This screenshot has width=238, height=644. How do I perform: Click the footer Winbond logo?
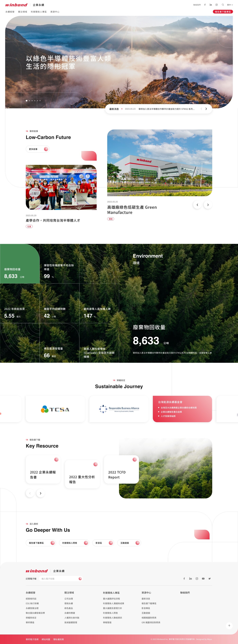click(x=37, y=571)
